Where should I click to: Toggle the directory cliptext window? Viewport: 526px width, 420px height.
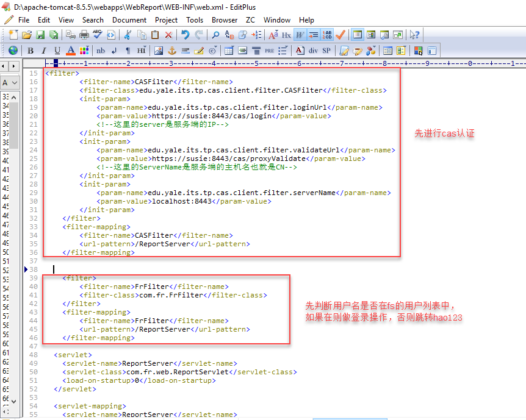[x=357, y=35]
